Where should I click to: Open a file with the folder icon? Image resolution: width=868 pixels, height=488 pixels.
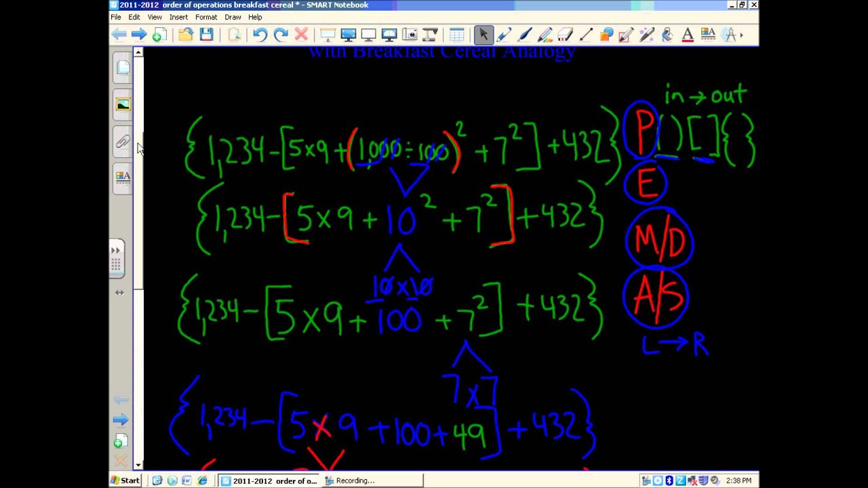click(x=185, y=35)
